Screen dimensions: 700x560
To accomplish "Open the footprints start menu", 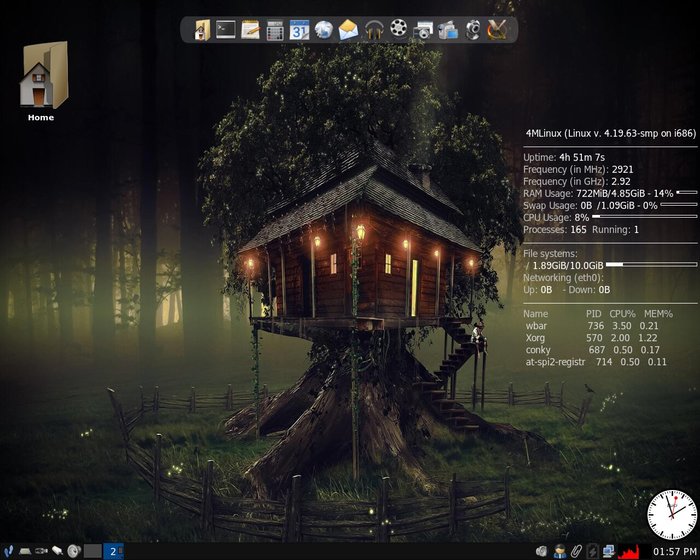I will coord(8,551).
